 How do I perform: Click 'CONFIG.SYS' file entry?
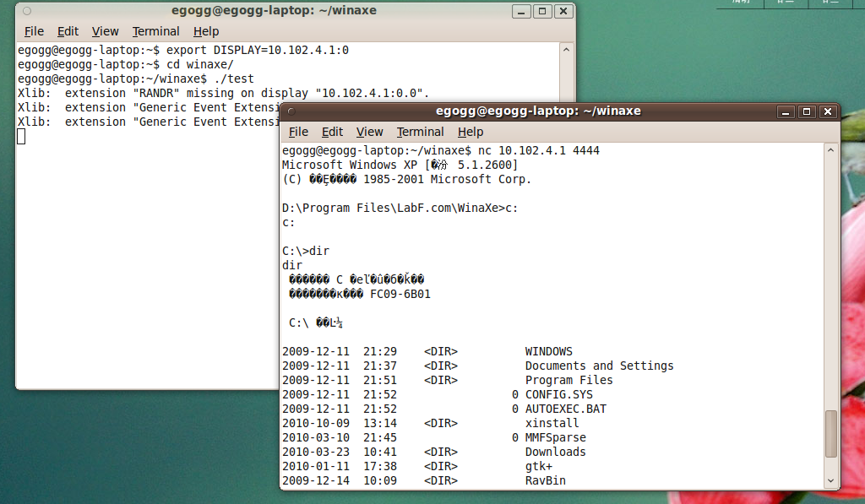[559, 394]
